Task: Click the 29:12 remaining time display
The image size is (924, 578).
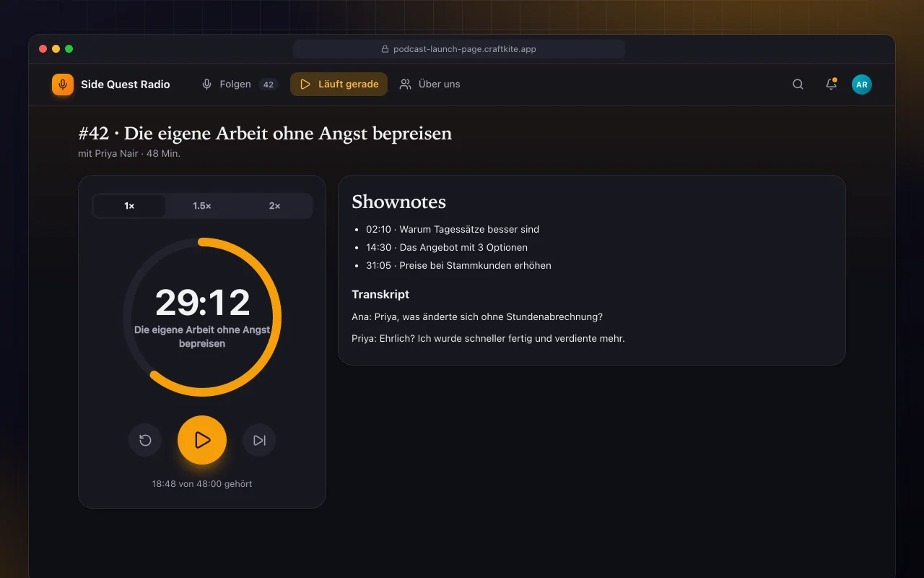Action: point(202,302)
